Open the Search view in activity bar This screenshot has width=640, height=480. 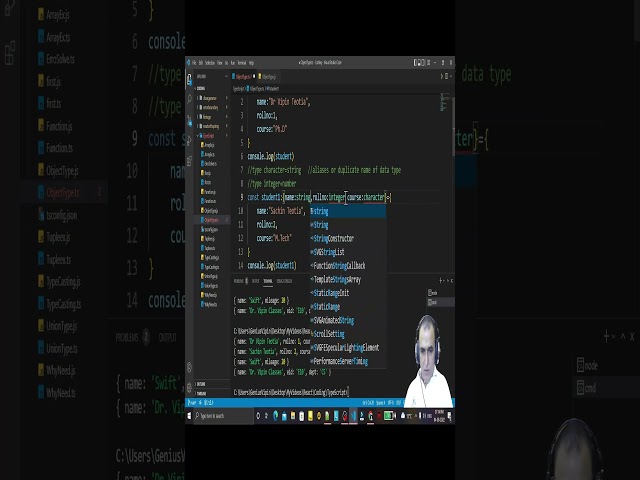coord(189,99)
